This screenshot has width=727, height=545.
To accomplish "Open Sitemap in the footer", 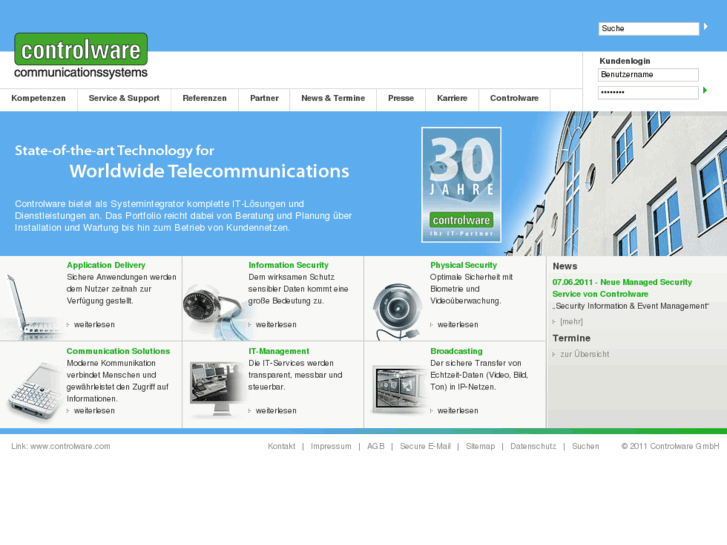I will click(480, 446).
